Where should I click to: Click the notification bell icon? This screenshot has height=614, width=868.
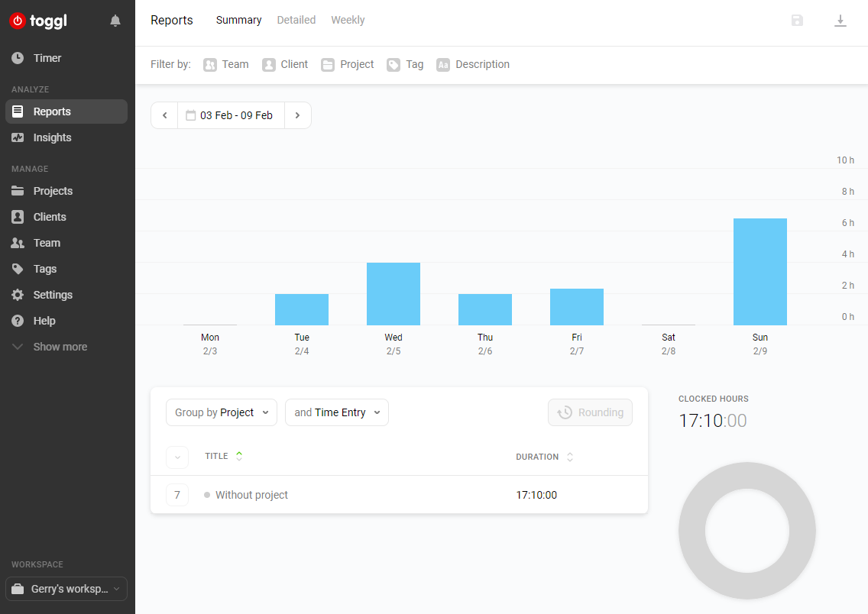(115, 21)
